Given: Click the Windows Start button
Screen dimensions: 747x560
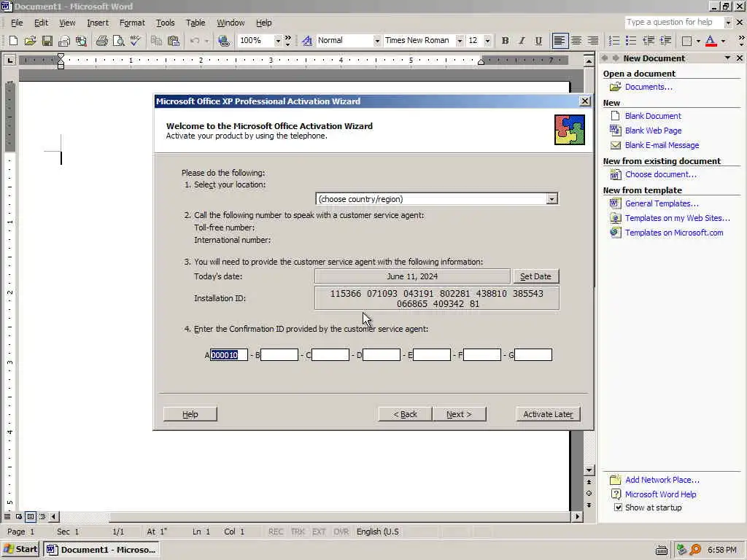Looking at the screenshot, I should pyautogui.click(x=20, y=550).
